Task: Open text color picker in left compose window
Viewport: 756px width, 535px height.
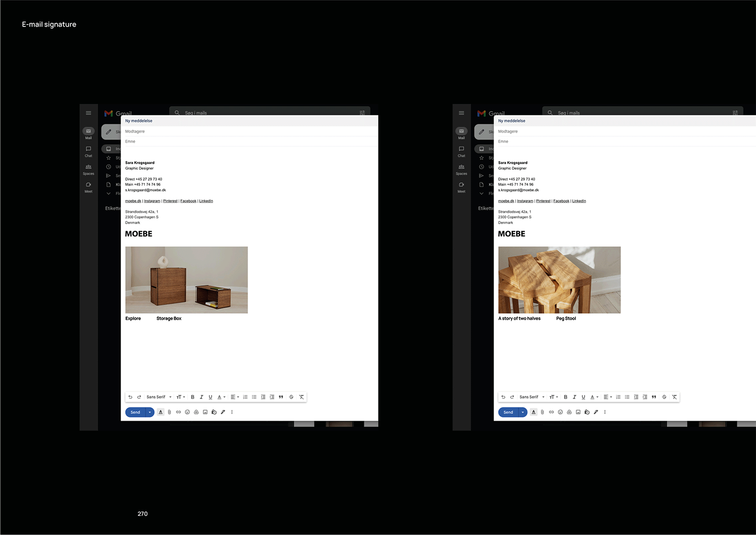Action: (221, 397)
